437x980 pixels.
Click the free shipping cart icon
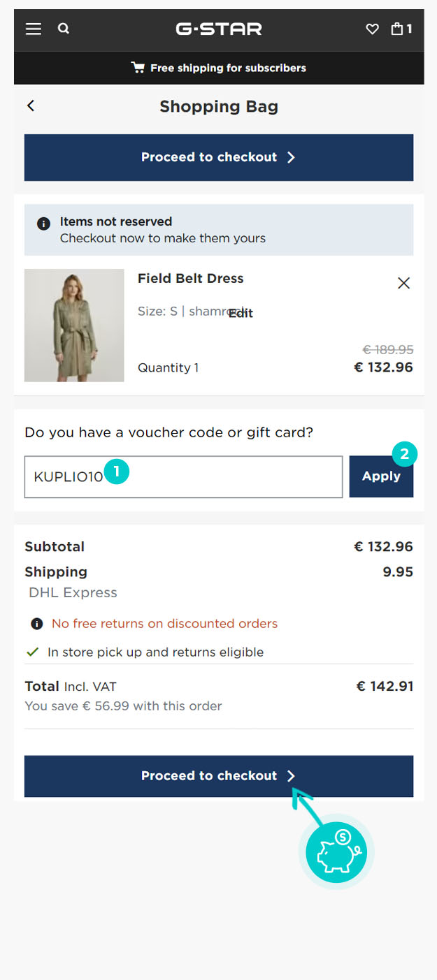point(138,68)
